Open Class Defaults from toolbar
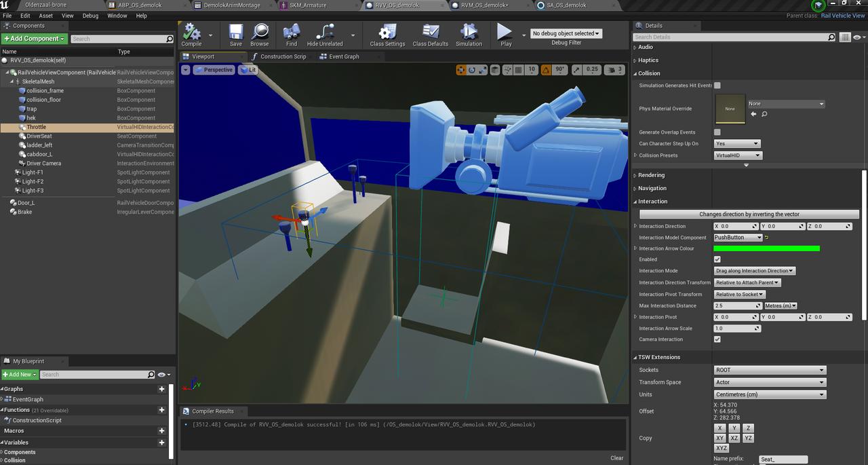The image size is (868, 465). [x=431, y=35]
